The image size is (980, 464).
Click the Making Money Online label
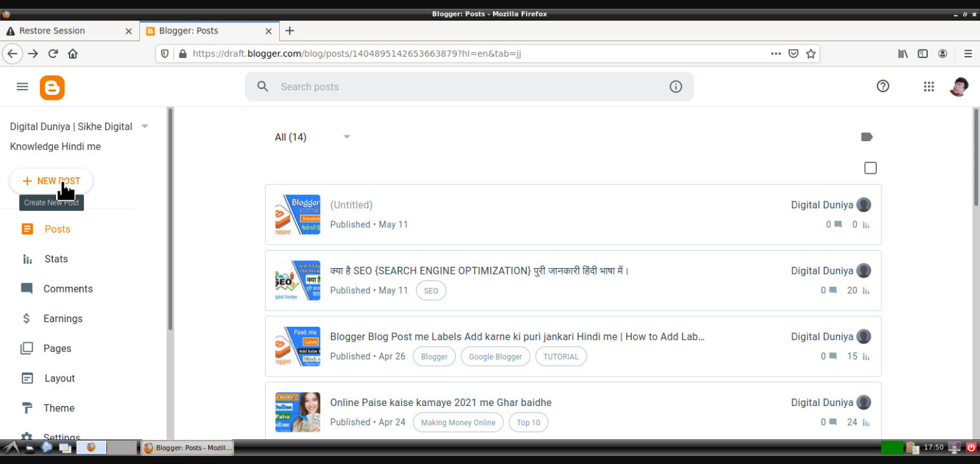point(458,422)
